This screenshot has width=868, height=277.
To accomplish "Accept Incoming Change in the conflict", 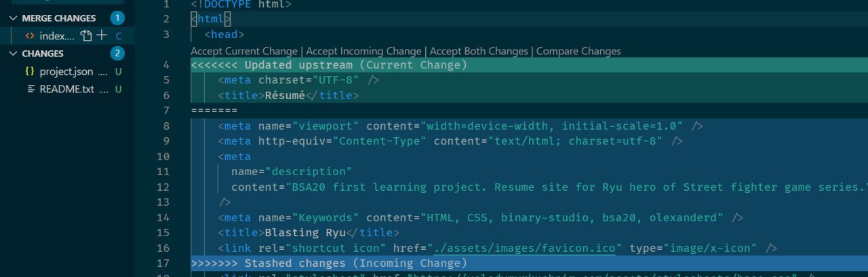I will click(x=363, y=51).
